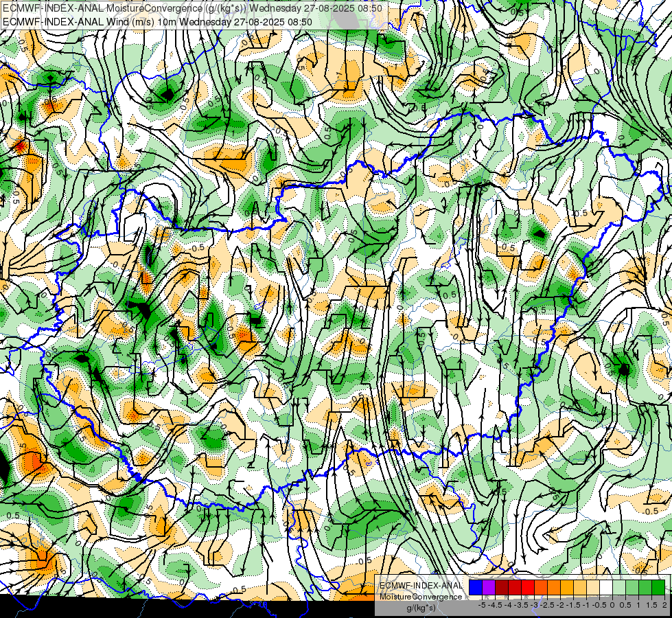This screenshot has height=618, width=672.
Task: Click the '0' tick label on the legend
Action: coord(612,605)
